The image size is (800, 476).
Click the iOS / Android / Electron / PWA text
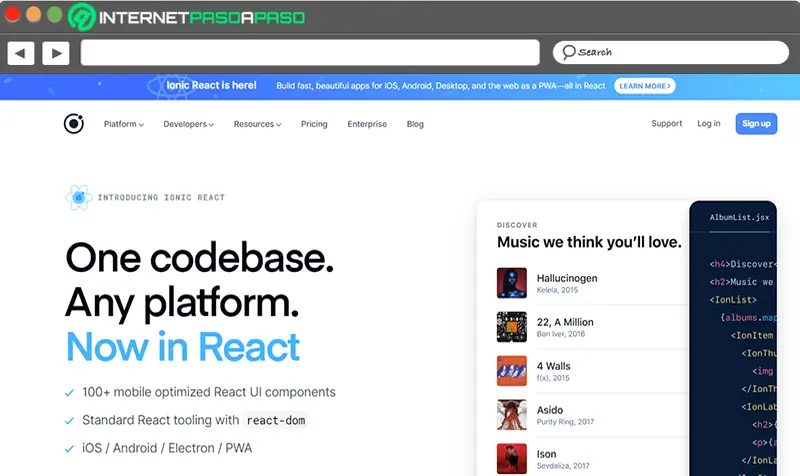click(x=167, y=448)
